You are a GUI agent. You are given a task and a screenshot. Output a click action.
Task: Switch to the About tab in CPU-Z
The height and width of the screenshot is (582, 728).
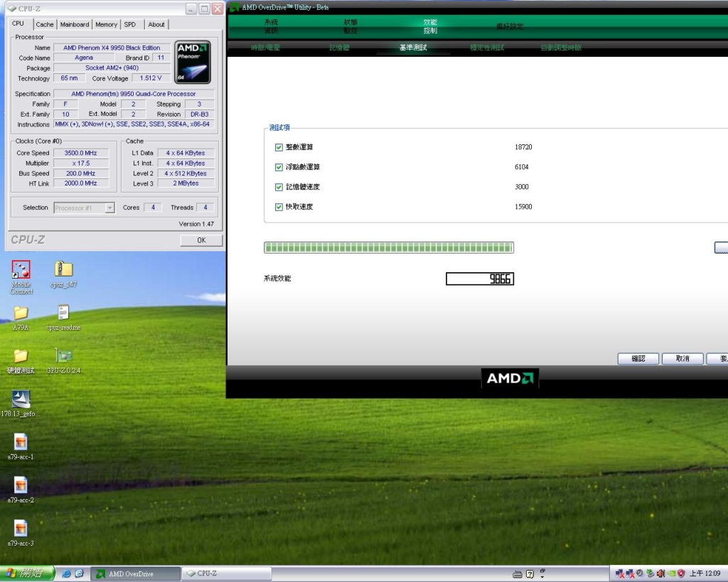[156, 25]
